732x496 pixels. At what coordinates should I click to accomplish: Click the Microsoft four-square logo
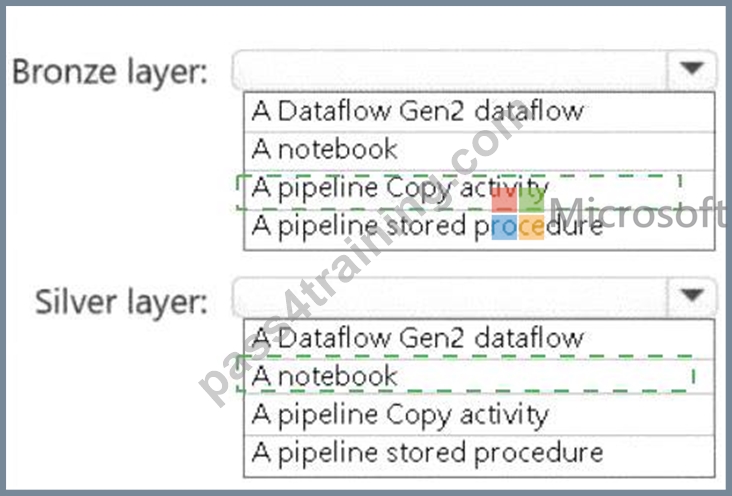[518, 213]
